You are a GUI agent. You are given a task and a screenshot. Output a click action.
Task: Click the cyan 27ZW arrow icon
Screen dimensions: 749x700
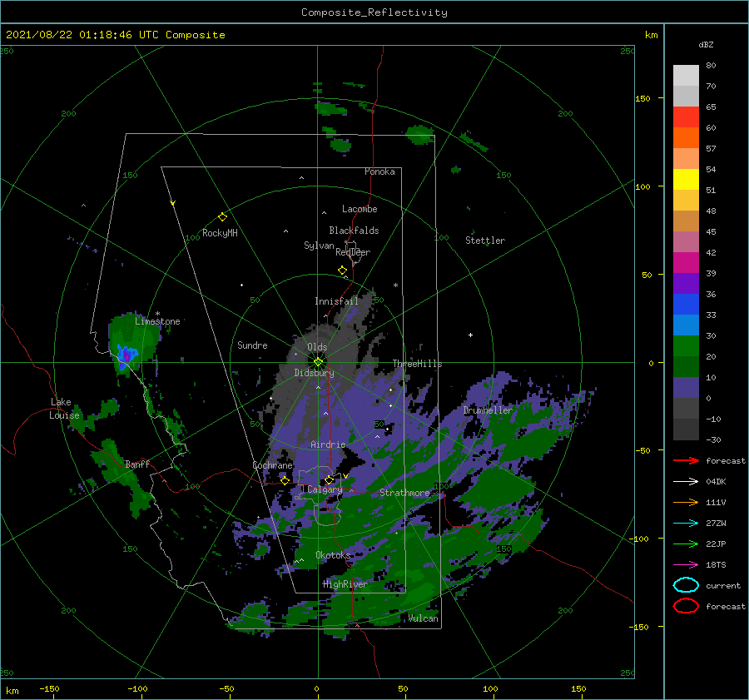pos(686,524)
